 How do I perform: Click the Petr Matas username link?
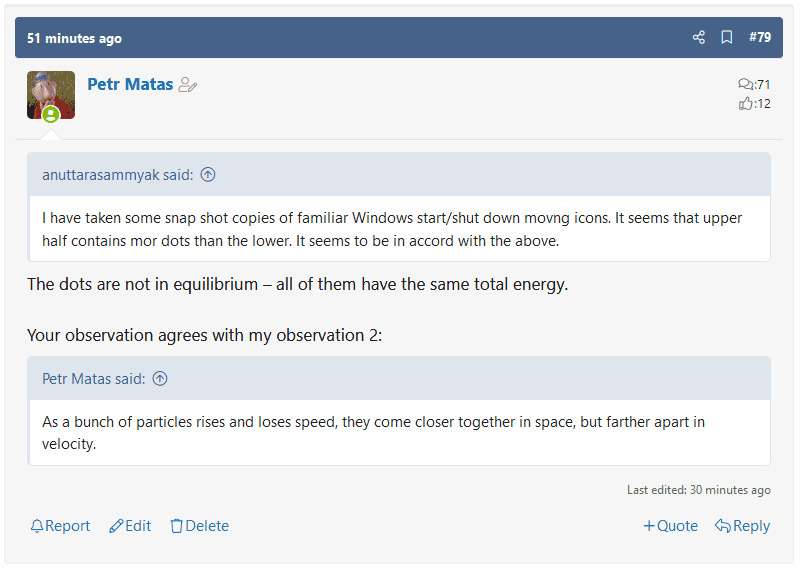(130, 84)
